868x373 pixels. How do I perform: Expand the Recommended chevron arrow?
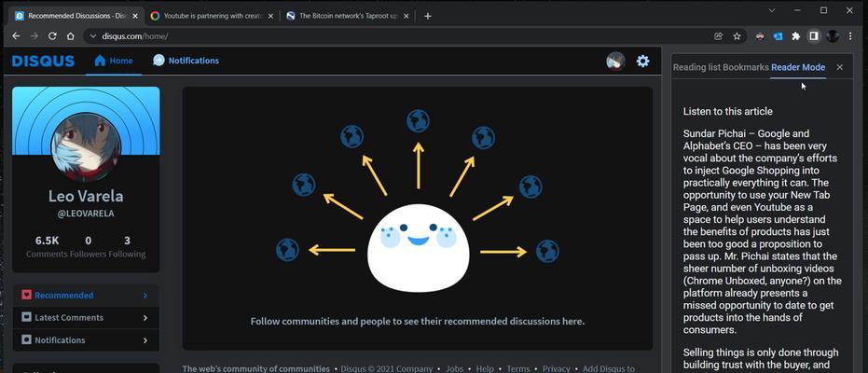[145, 296]
